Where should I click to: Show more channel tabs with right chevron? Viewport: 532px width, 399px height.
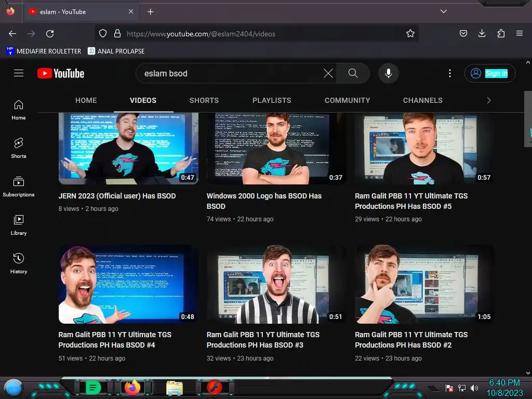pos(488,100)
